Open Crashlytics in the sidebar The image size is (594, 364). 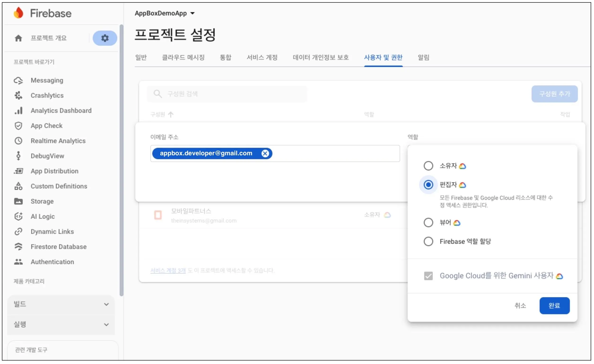coord(47,96)
